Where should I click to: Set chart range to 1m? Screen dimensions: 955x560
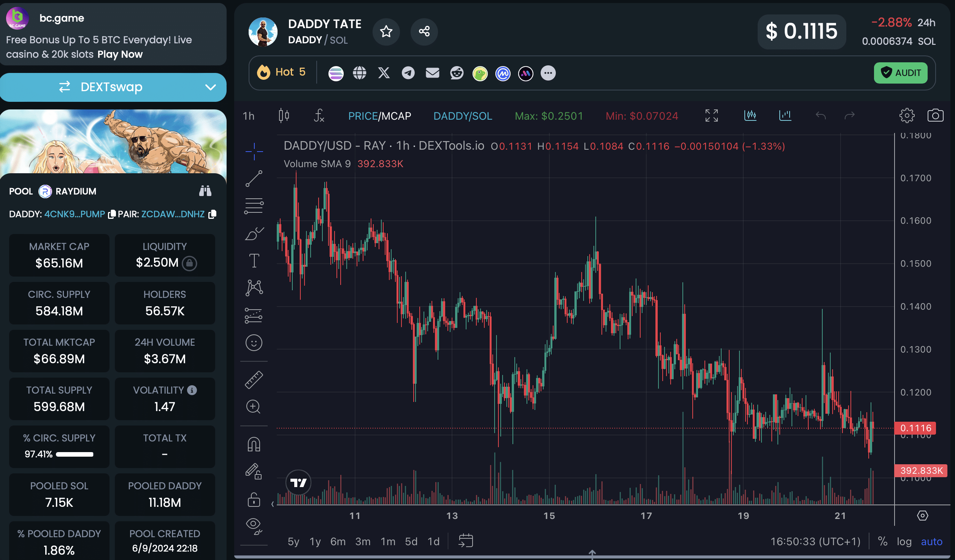388,541
